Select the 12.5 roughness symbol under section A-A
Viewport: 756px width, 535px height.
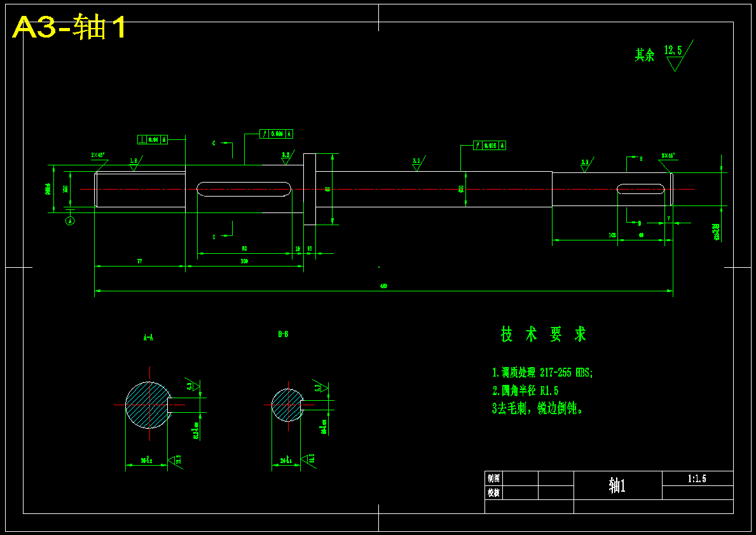click(x=175, y=460)
